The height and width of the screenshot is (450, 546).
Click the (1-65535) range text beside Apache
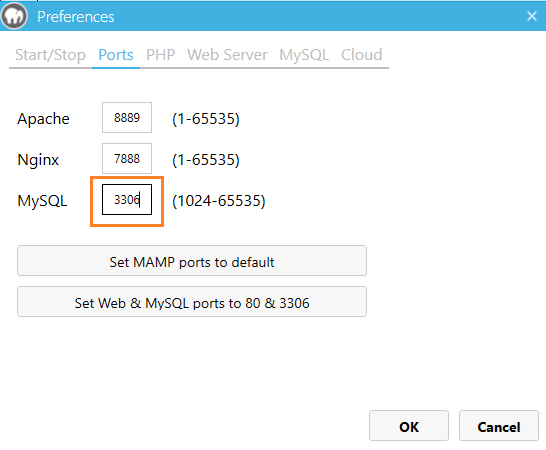tap(206, 119)
